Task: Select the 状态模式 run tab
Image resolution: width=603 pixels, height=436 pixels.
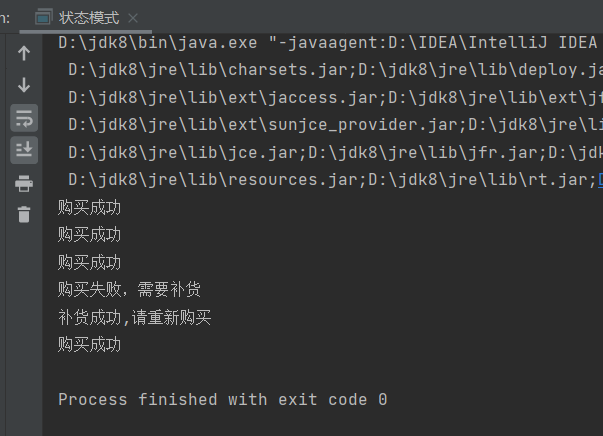Action: click(x=89, y=18)
